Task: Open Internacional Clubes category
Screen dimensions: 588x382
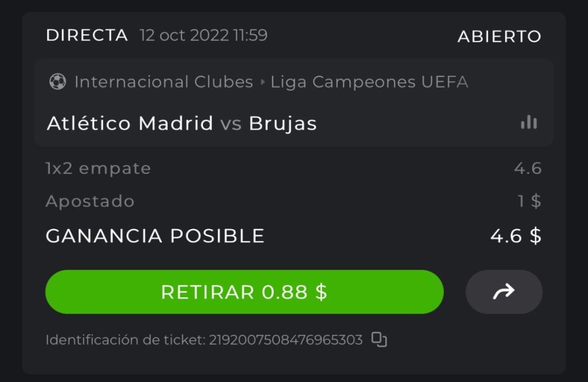Action: (163, 82)
